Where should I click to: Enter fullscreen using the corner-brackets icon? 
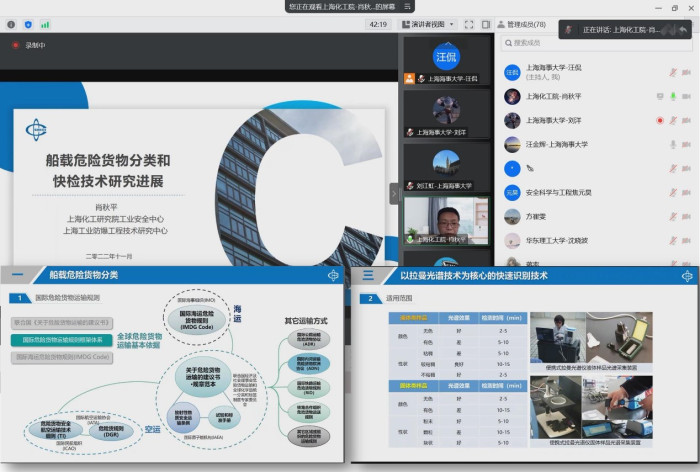pos(469,25)
